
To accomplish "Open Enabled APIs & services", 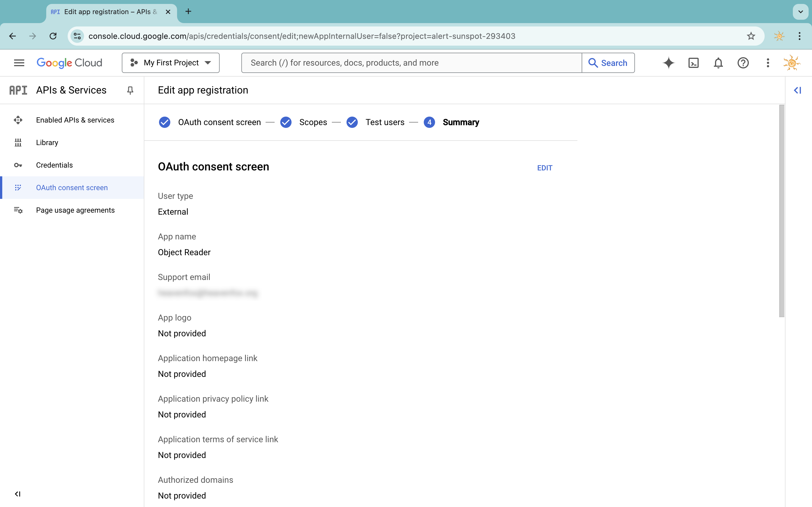I will pyautogui.click(x=75, y=120).
